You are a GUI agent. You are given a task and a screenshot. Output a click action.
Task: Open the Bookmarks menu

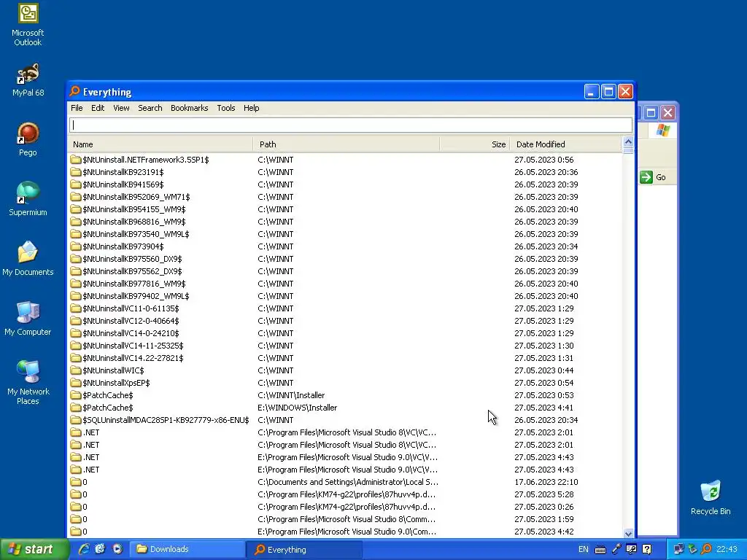point(189,108)
